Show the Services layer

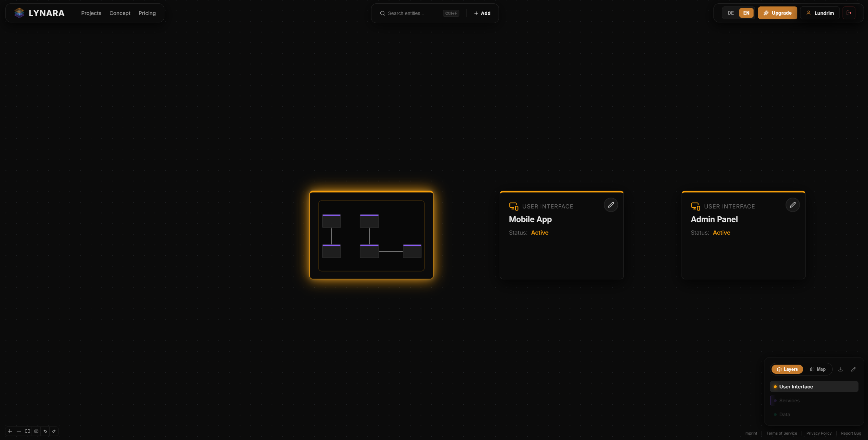(x=790, y=401)
